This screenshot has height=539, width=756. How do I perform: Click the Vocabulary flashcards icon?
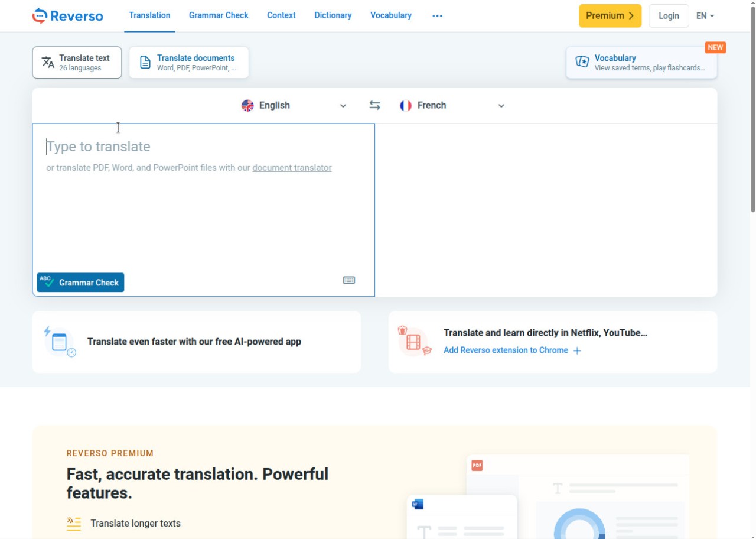(582, 62)
